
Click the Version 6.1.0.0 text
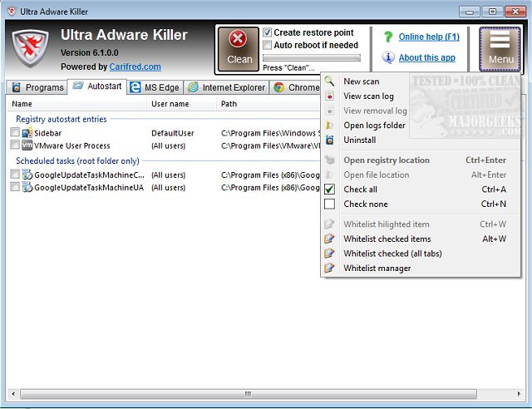coord(90,52)
